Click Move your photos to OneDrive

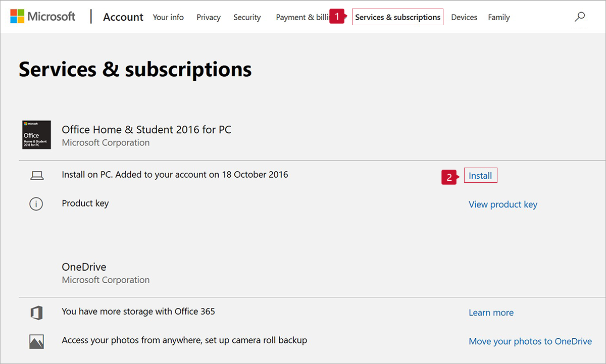530,341
